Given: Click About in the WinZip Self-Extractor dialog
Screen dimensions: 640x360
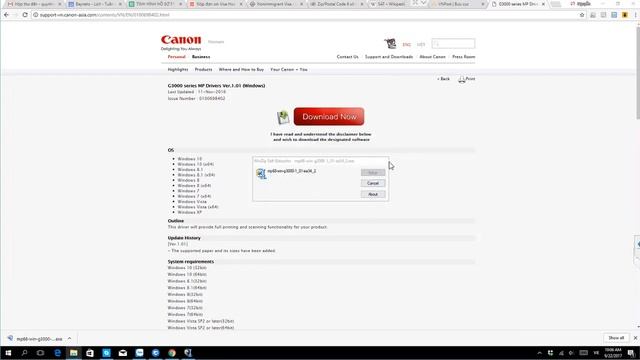Looking at the screenshot, I should [x=373, y=194].
